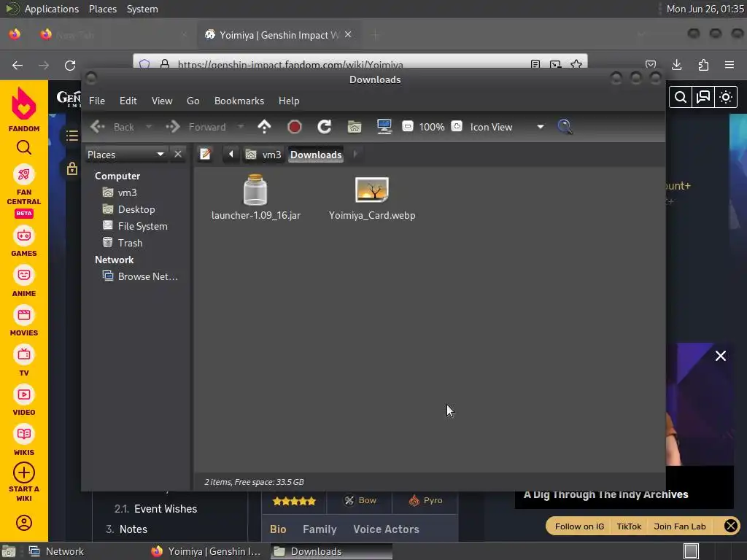The width and height of the screenshot is (747, 560).
Task: Open the Help menu
Action: (x=289, y=101)
